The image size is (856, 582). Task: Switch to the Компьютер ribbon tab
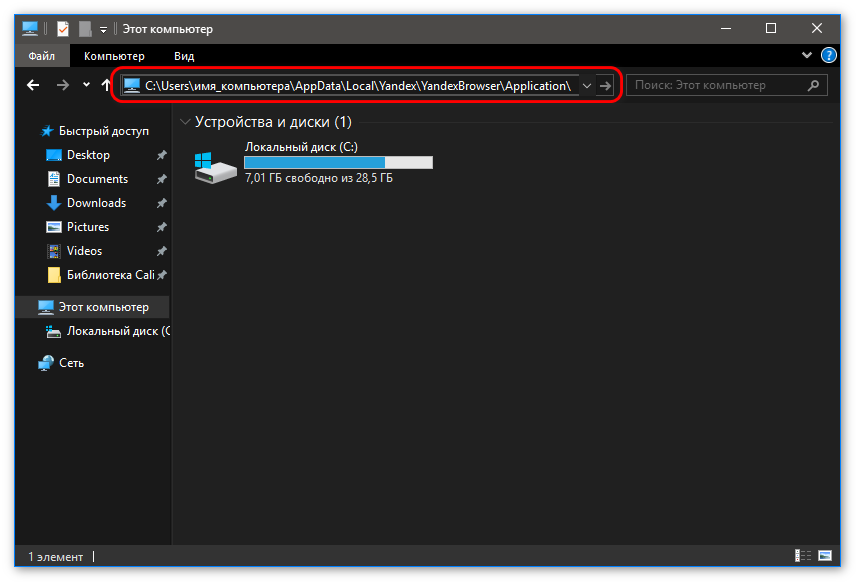[114, 56]
